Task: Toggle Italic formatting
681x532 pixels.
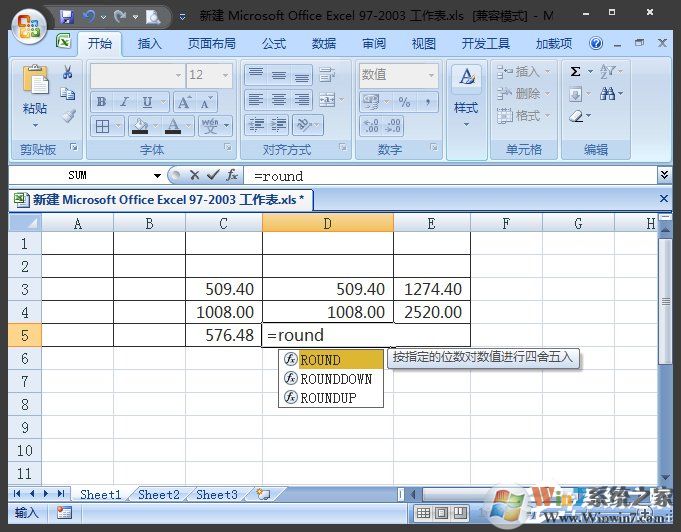Action: click(x=124, y=102)
